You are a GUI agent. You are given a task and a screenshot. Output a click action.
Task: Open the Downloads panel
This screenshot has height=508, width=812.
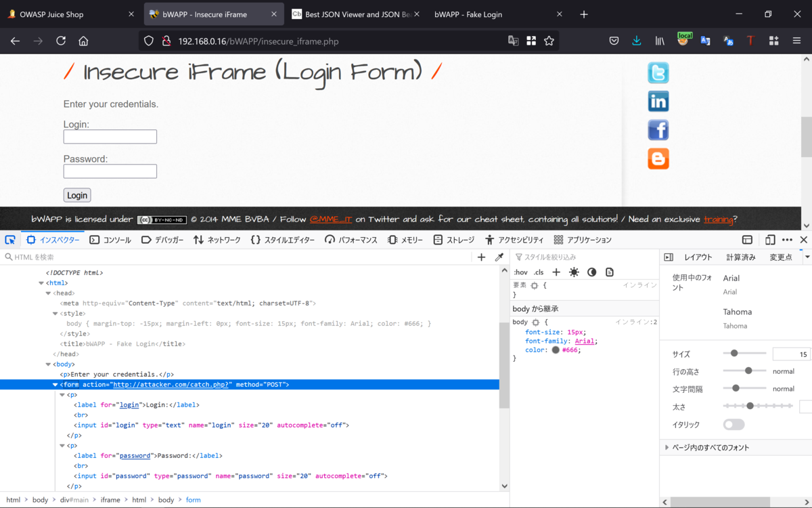(636, 41)
